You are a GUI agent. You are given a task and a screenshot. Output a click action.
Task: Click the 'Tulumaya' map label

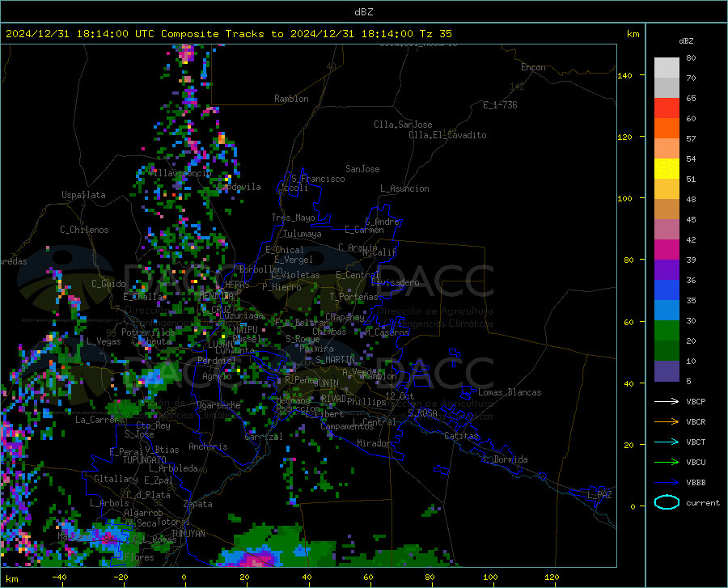[x=303, y=234]
